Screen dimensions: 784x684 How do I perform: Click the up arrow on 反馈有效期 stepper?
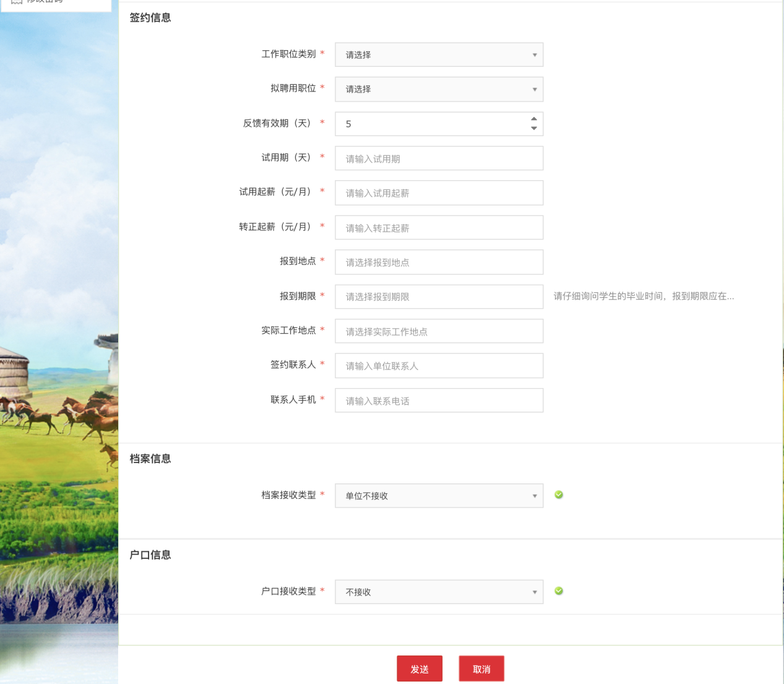click(x=533, y=119)
